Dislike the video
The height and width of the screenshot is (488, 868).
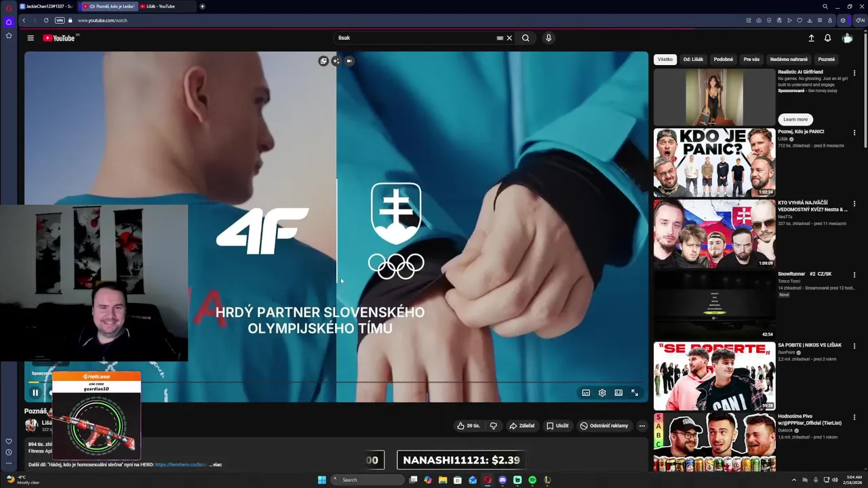(x=494, y=426)
